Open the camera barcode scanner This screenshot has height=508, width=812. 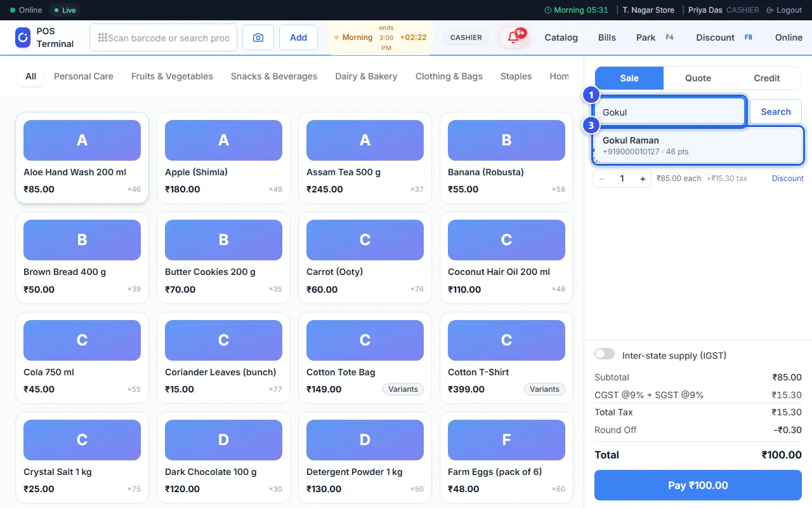point(258,37)
